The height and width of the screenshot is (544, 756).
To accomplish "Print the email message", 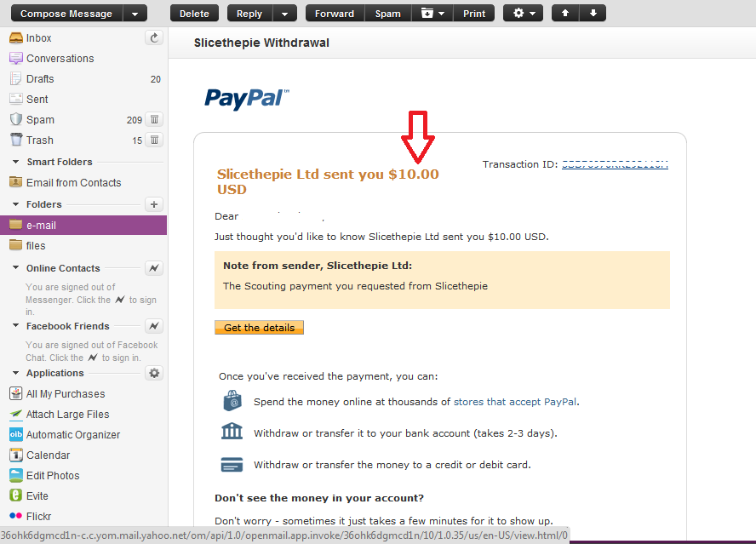I will point(474,14).
